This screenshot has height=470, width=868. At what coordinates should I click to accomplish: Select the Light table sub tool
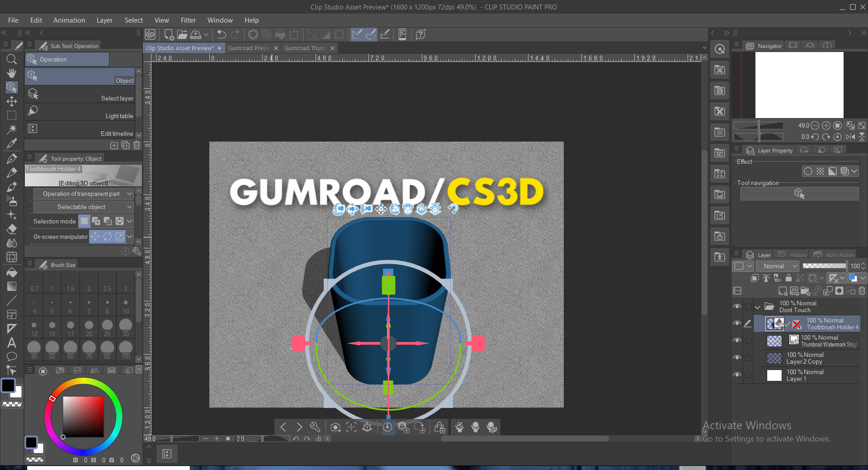80,112
